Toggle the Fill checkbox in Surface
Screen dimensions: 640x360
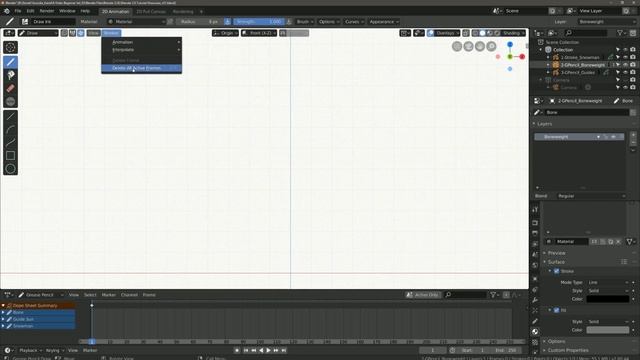click(x=556, y=310)
